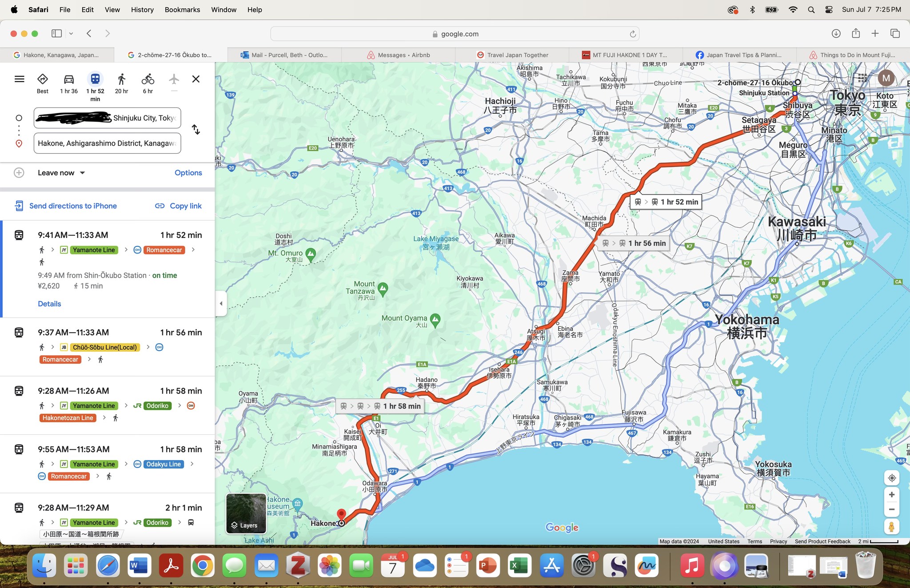910x588 pixels.
Task: Select the 9:28 AM—11:29 AM route
Action: [x=108, y=519]
